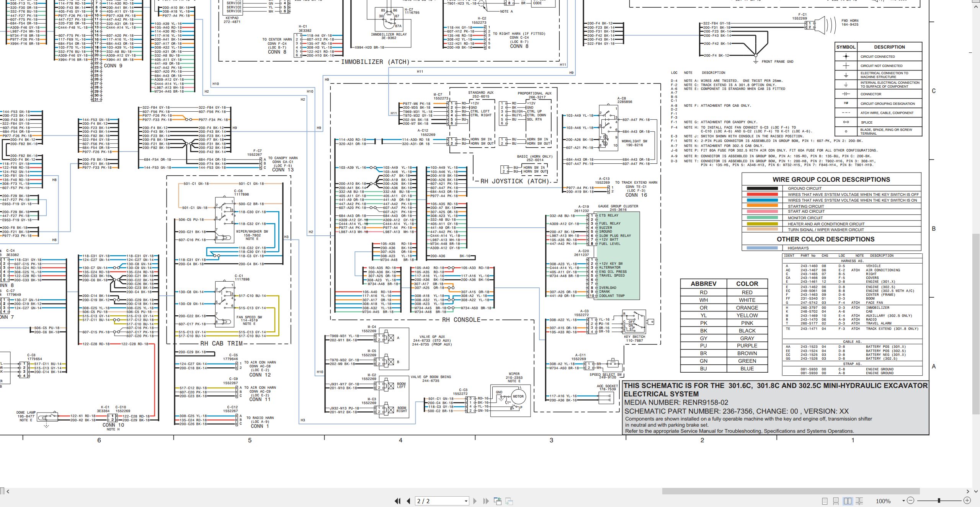Click the RH JOYSTICK (ATCH) label

tap(514, 181)
